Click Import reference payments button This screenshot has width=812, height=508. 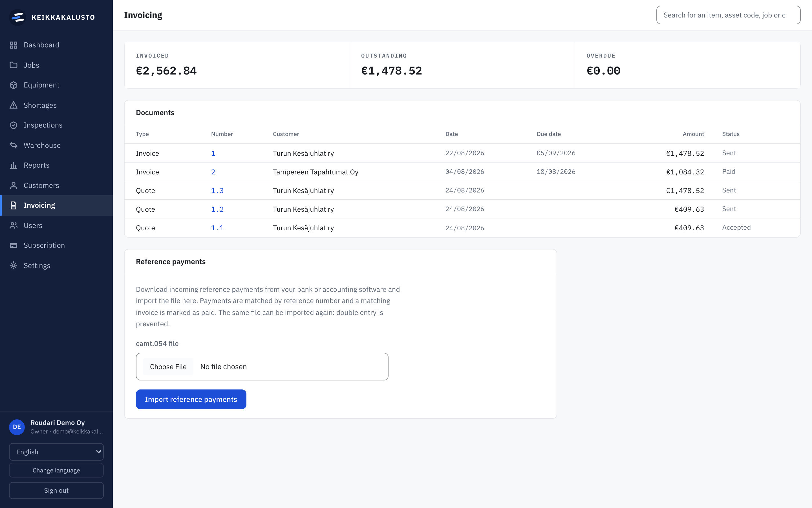[191, 399]
